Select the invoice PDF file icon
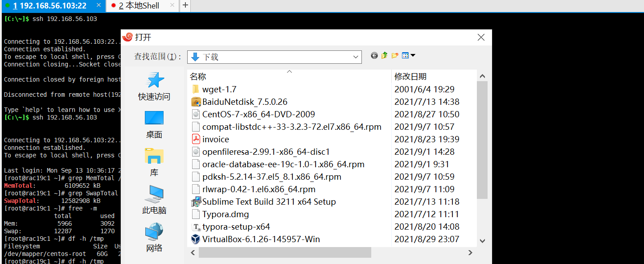This screenshot has height=264, width=644. [x=195, y=139]
